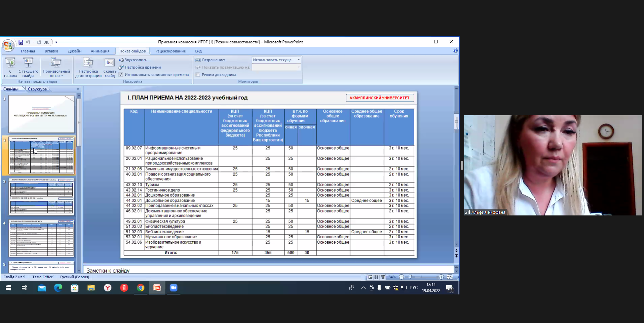Start slideshow from current slide icon
Image resolution: width=644 pixels, height=323 pixels.
[28, 63]
